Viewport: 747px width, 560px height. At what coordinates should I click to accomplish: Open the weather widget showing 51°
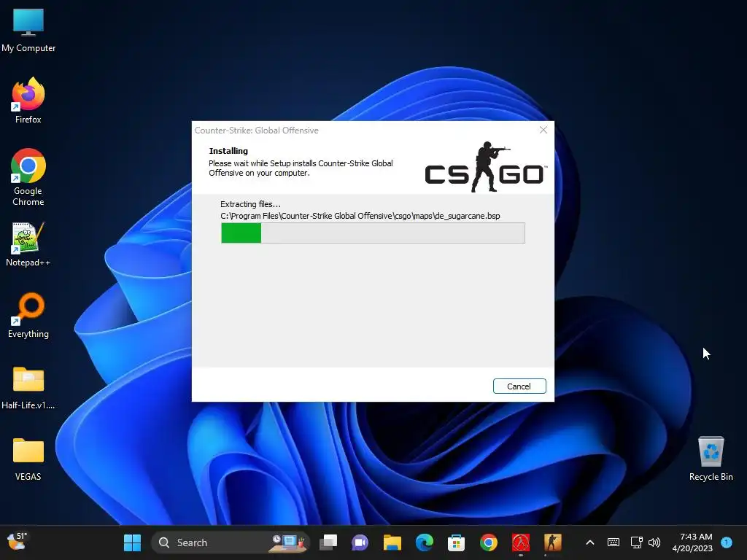click(18, 542)
